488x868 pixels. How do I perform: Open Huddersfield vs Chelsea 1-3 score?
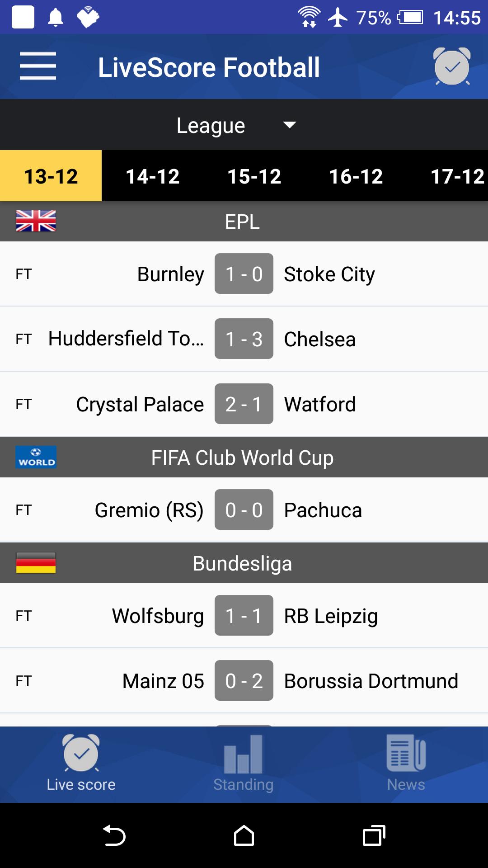[x=244, y=339]
